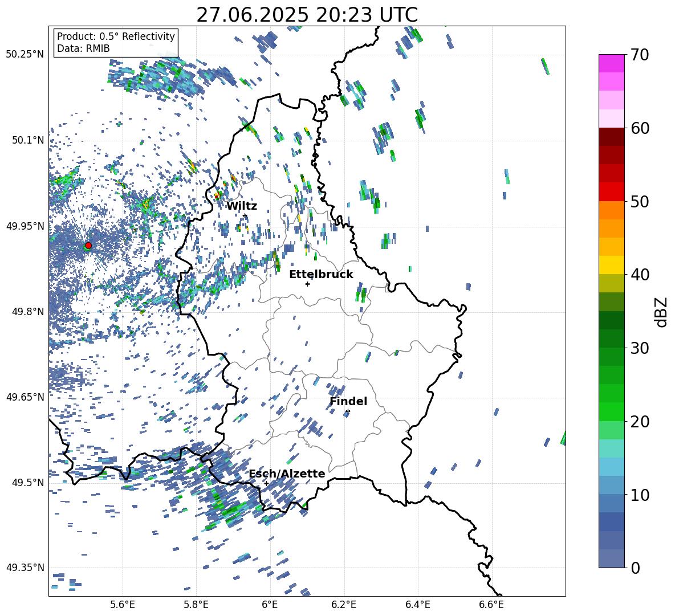Image resolution: width=675 pixels, height=616 pixels.
Task: Click the 6°E longitude label
Action: pyautogui.click(x=270, y=605)
